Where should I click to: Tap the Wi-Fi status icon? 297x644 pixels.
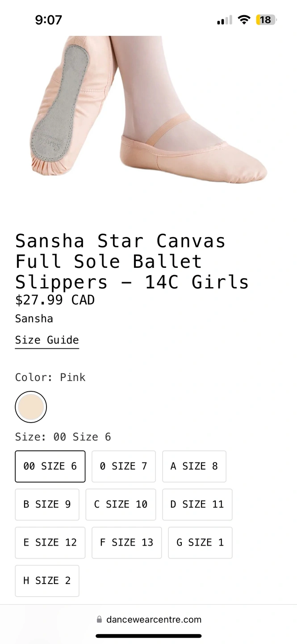coord(244,20)
